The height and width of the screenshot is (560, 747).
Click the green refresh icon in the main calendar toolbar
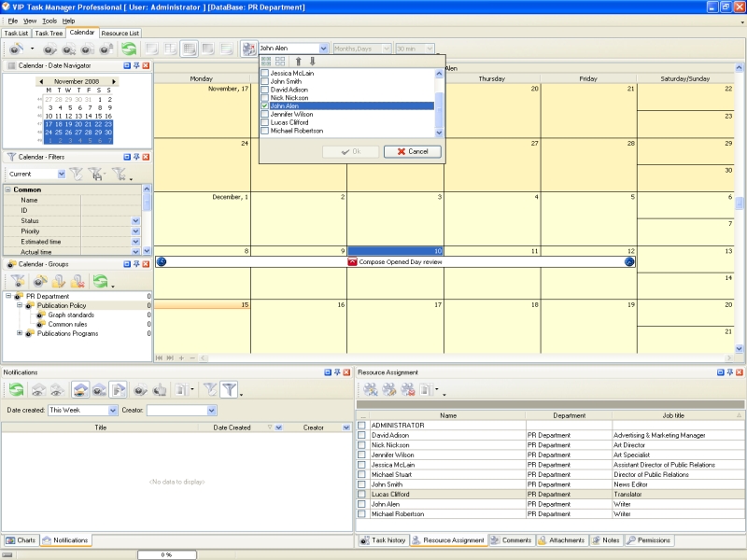point(129,49)
